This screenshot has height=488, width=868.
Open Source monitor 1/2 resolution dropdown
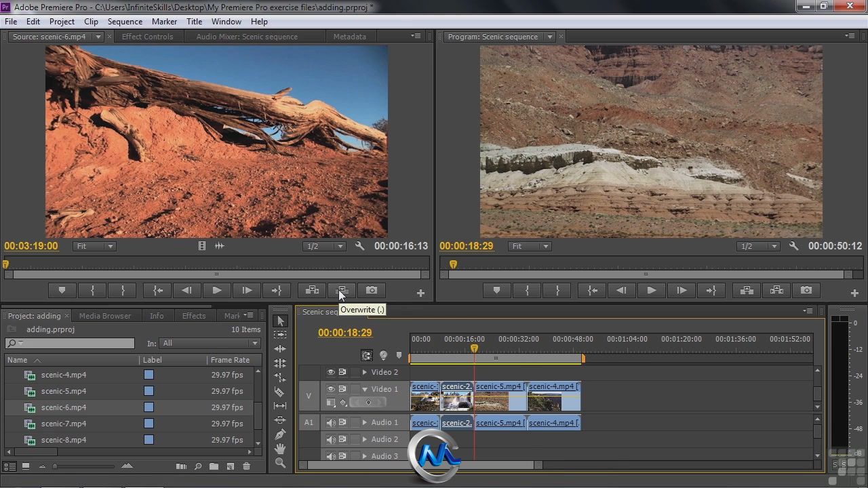point(325,246)
